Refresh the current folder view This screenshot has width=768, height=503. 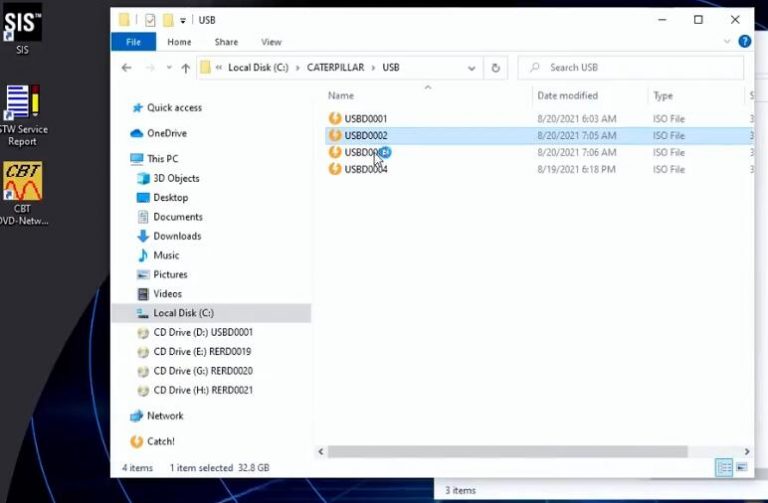pyautogui.click(x=496, y=68)
